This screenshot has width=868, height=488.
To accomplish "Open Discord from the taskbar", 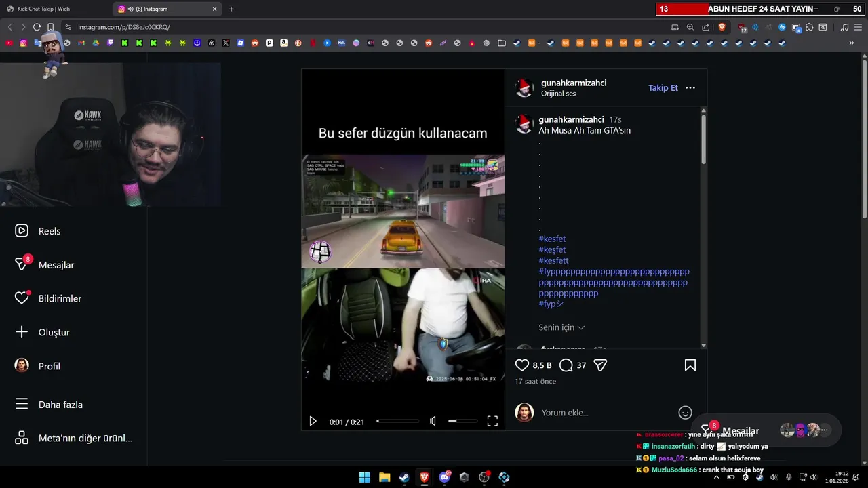I will coord(444,477).
